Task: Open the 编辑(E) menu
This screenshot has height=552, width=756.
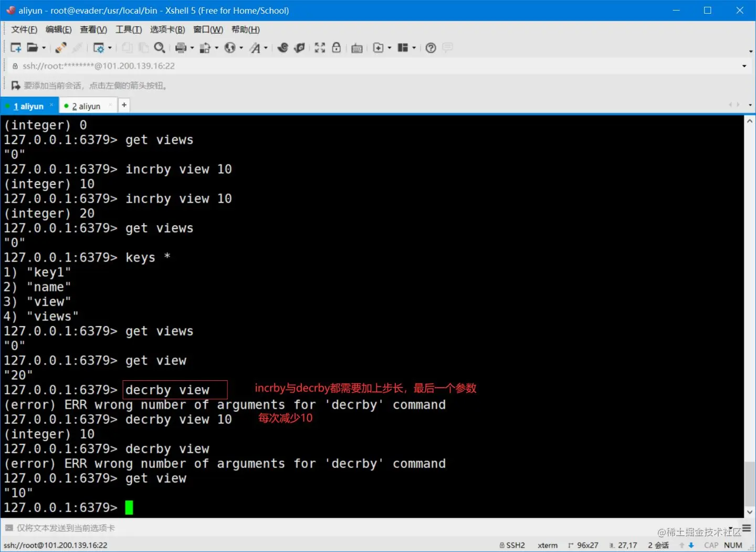Action: tap(58, 29)
